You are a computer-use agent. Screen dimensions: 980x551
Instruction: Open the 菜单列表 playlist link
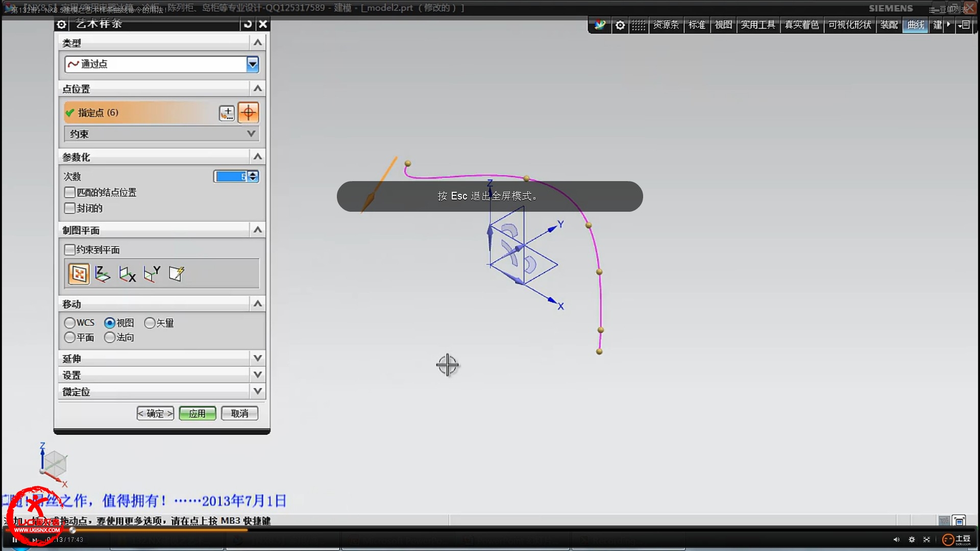click(x=948, y=9)
